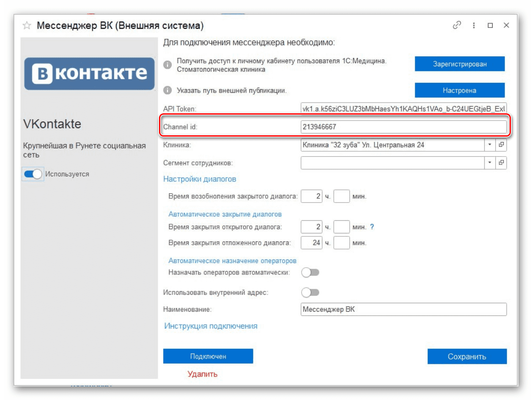
Task: Click into the API Token field
Action: tap(403, 109)
